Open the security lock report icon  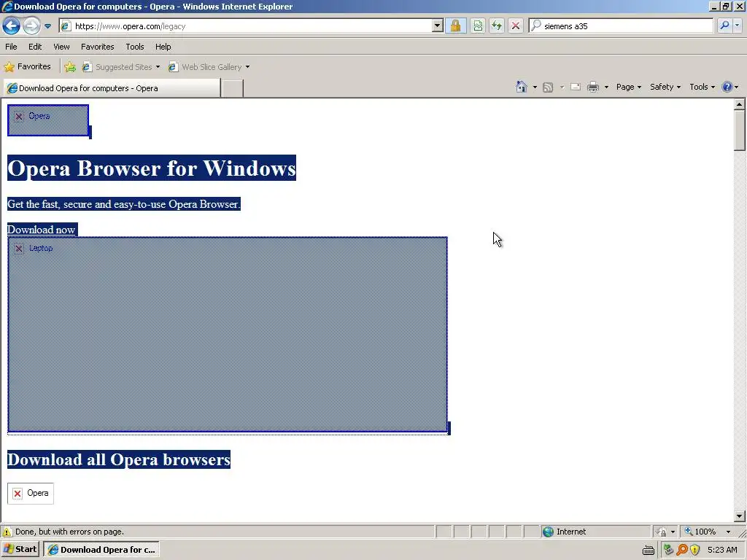coord(455,26)
